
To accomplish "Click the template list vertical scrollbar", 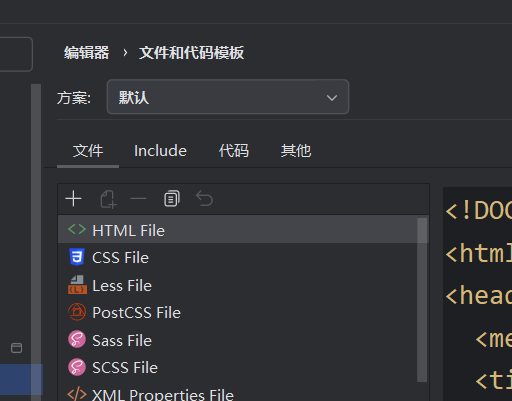I will (422, 299).
